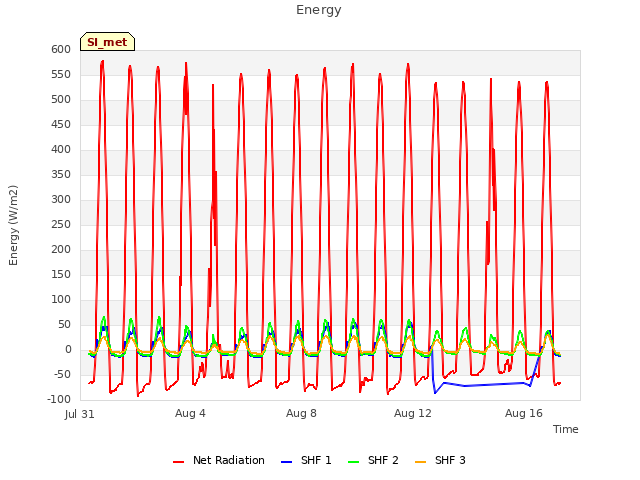The width and height of the screenshot is (640, 480).
Task: Click the 300 y-axis tick label
Action: (61, 200)
